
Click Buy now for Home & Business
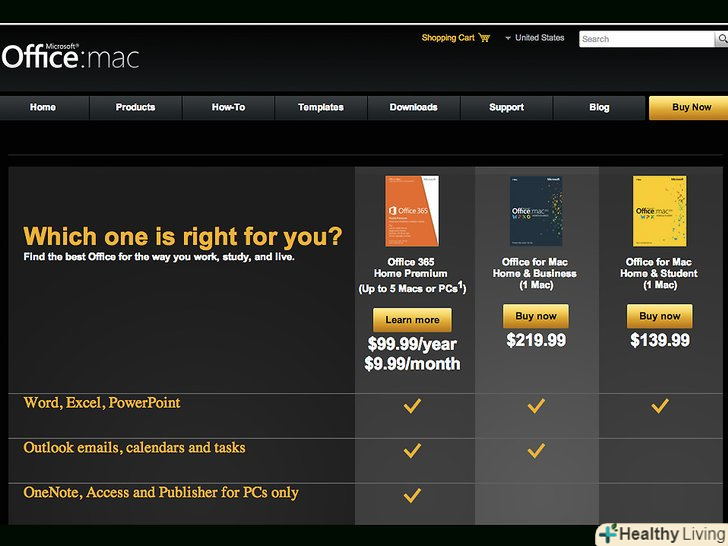pyautogui.click(x=536, y=316)
